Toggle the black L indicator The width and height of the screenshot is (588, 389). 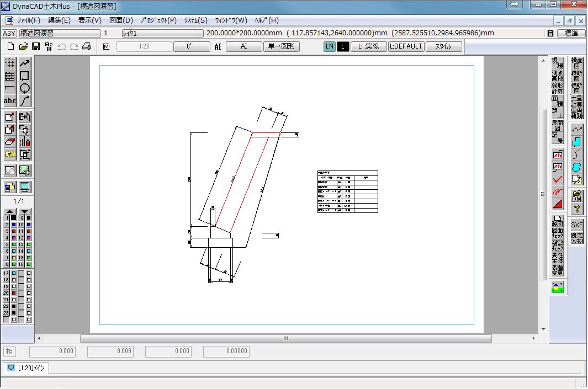click(343, 46)
